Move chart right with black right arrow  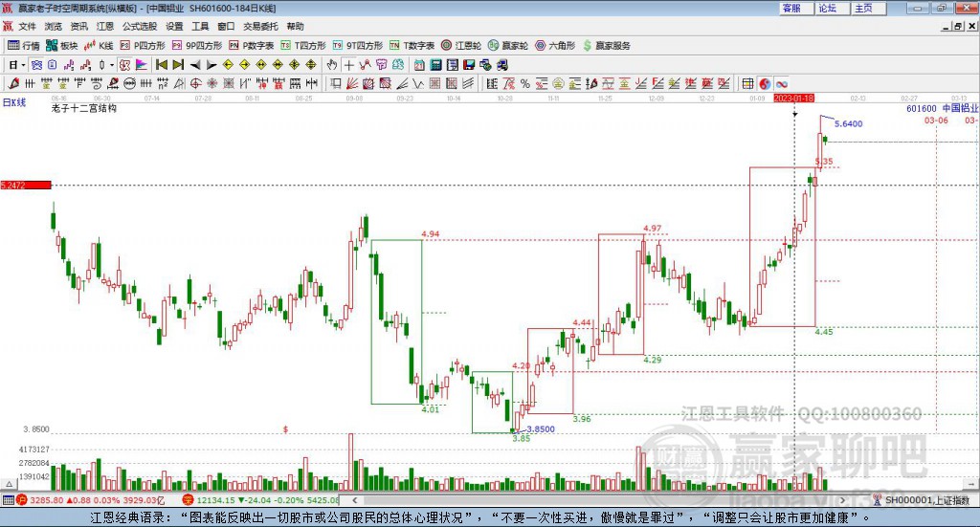pyautogui.click(x=212, y=65)
